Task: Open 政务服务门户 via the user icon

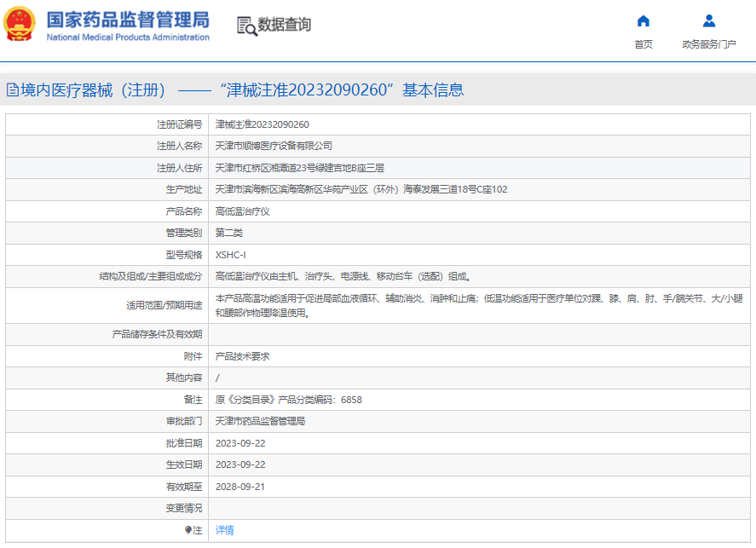Action: pyautogui.click(x=709, y=20)
